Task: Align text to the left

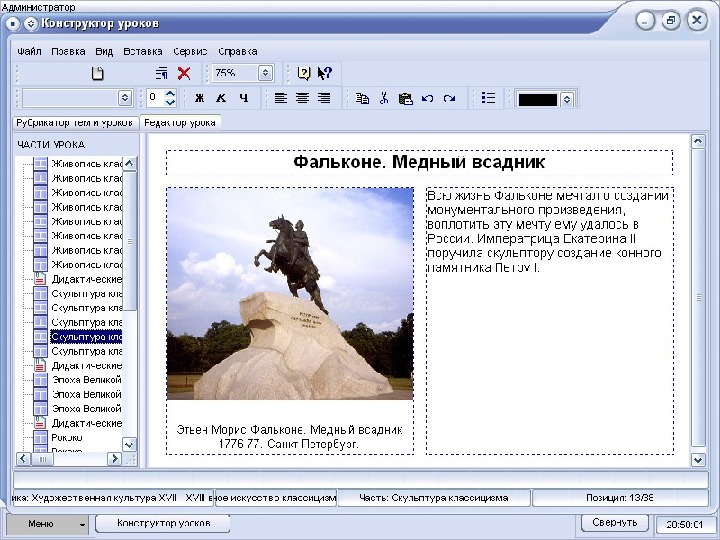Action: [281, 98]
